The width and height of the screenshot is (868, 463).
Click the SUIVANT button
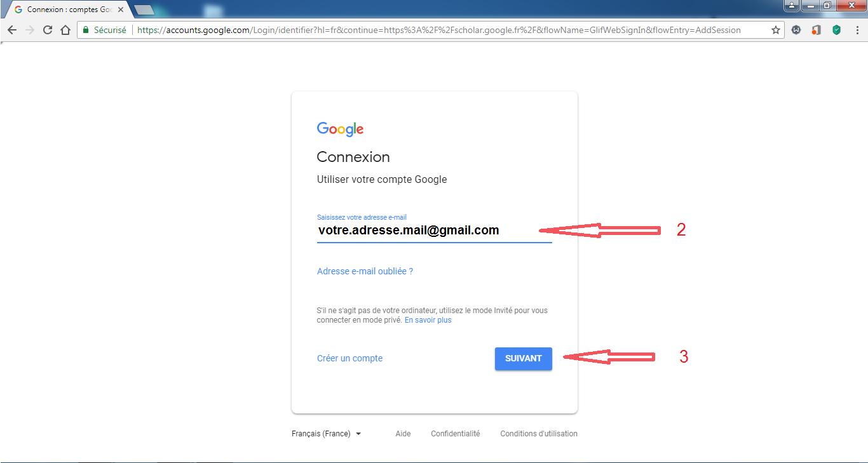click(524, 359)
